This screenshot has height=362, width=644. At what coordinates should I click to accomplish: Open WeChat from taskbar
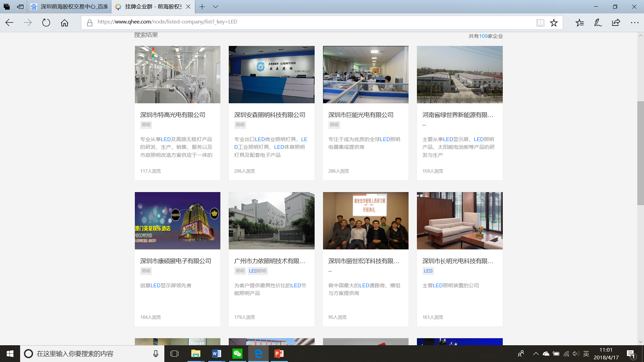(x=237, y=354)
